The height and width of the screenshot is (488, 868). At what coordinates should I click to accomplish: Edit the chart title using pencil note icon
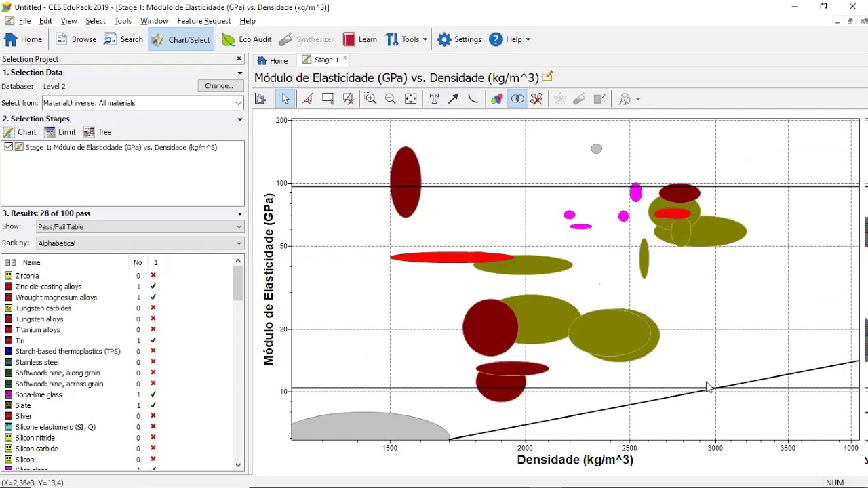tap(548, 76)
